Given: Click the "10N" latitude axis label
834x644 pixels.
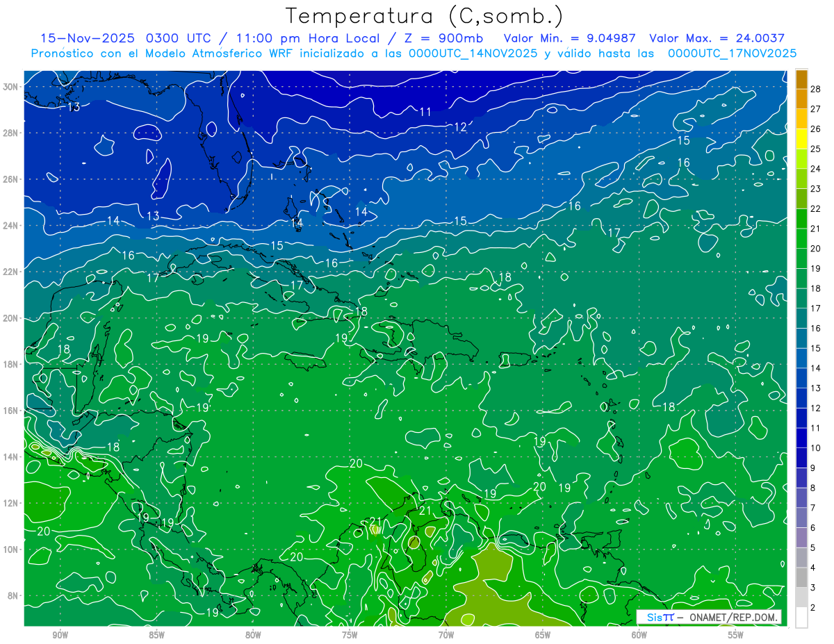Looking at the screenshot, I should point(12,549).
